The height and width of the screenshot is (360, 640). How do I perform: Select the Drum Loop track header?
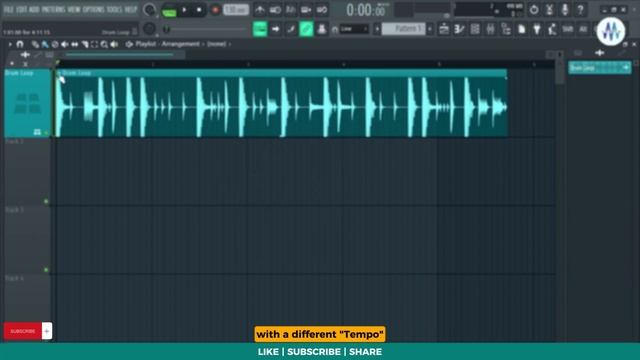[x=27, y=103]
